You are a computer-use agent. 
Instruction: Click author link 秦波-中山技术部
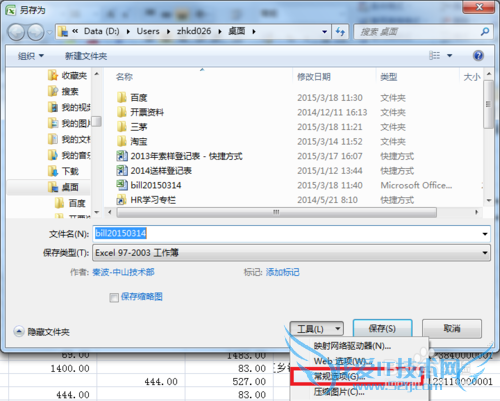(123, 272)
